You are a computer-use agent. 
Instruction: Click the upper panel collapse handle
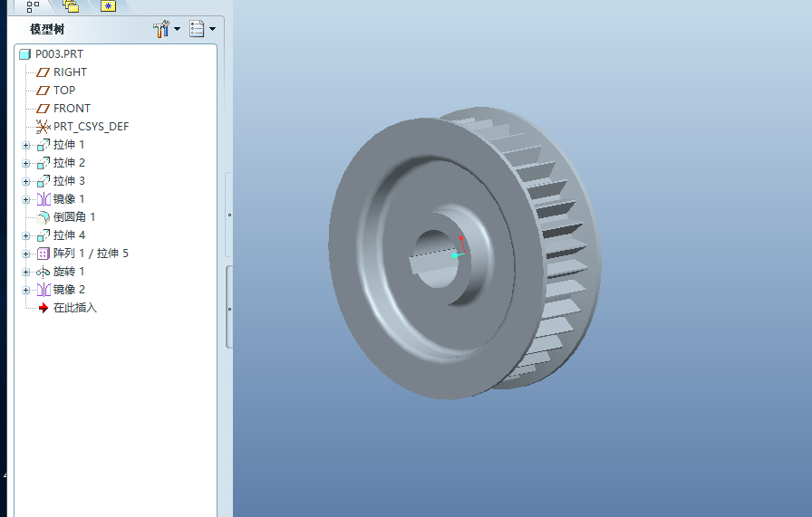[x=229, y=215]
